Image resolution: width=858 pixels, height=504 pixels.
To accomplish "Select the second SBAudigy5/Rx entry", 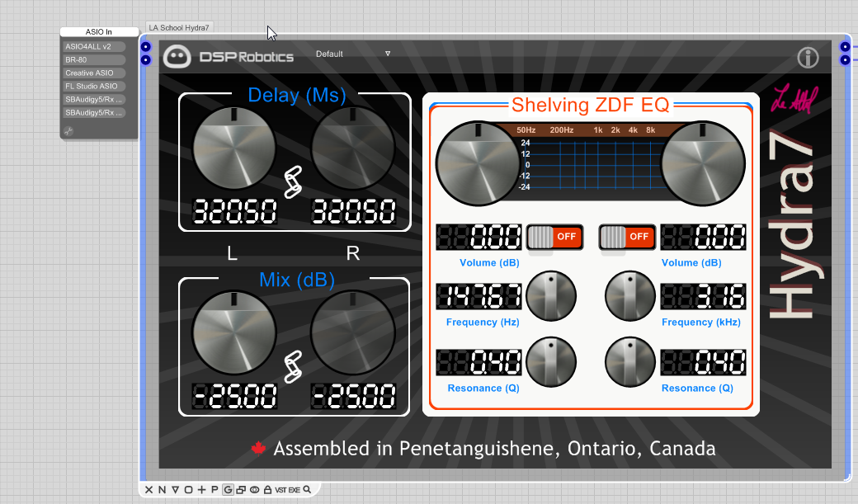I will coord(95,112).
